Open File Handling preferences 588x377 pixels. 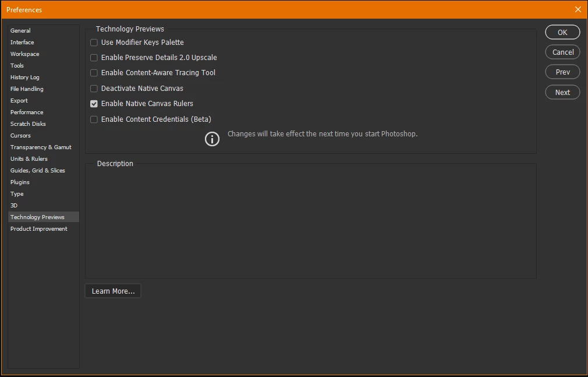[x=44, y=89]
